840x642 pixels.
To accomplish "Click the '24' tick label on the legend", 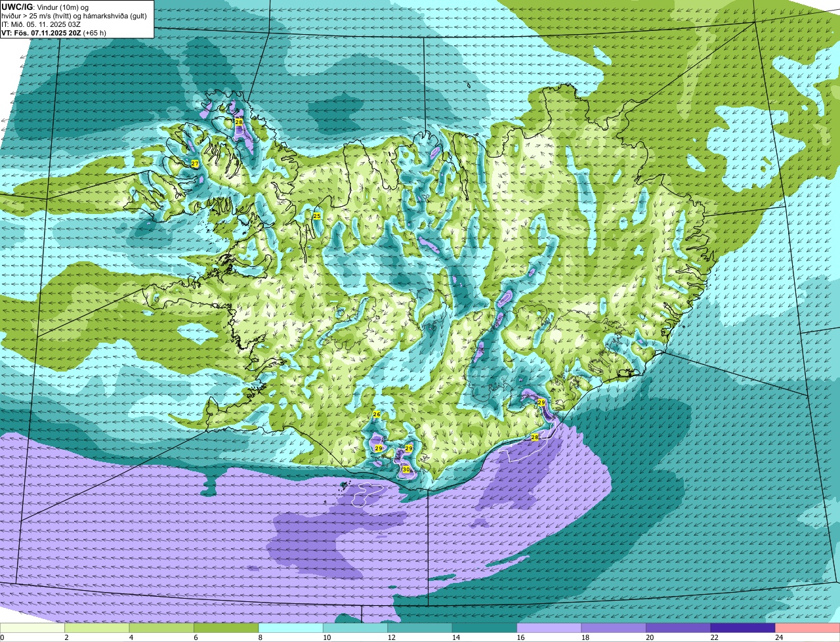I will [x=778, y=637].
